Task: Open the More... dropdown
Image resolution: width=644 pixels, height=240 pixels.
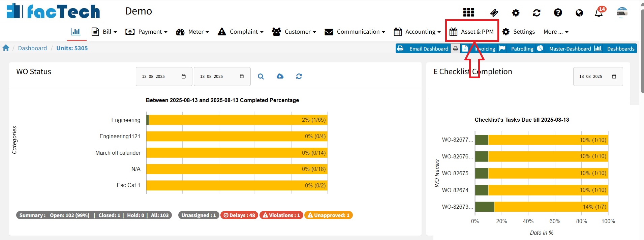Action: coord(556,32)
